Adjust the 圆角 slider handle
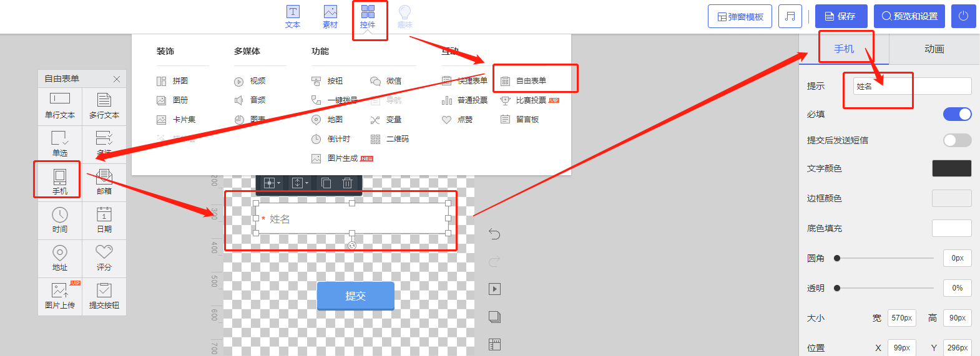Screen dimensions: 980x356 tap(837, 258)
